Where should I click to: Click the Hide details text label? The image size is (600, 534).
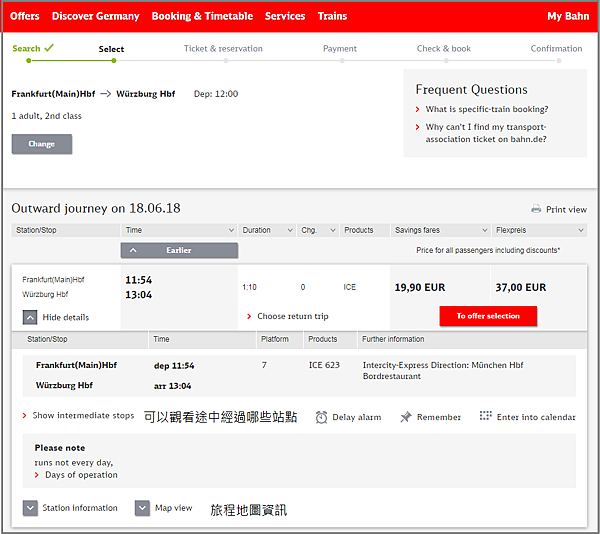tap(65, 317)
